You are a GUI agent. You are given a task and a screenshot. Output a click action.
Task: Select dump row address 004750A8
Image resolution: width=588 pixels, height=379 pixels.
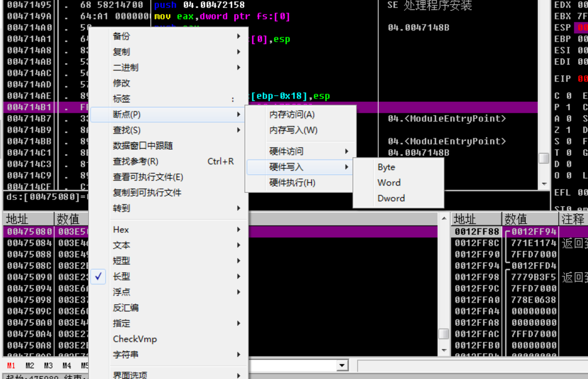[29, 345]
